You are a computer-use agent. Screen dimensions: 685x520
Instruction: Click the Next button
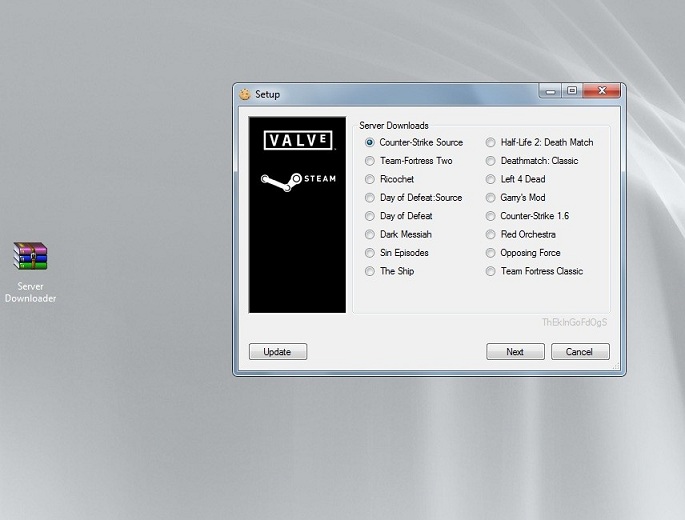click(515, 352)
